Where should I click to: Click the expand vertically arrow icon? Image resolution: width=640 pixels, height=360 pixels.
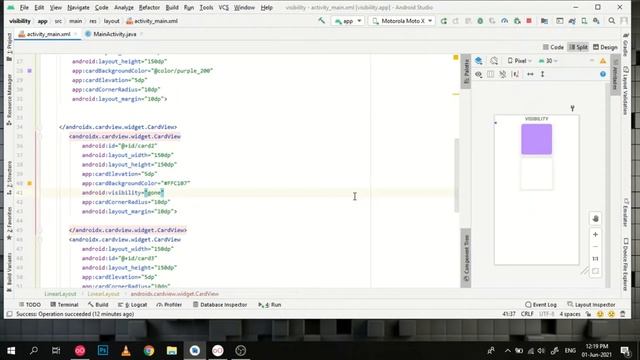(x=542, y=74)
